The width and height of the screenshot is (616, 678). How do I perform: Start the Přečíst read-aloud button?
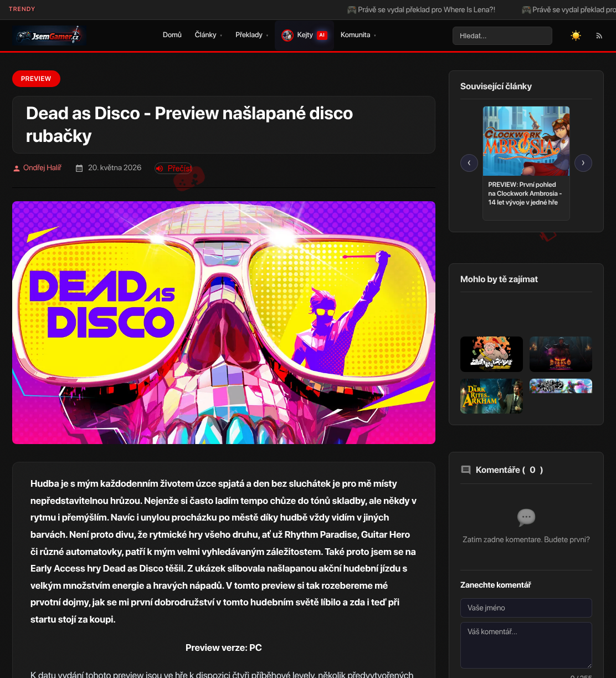pyautogui.click(x=173, y=168)
